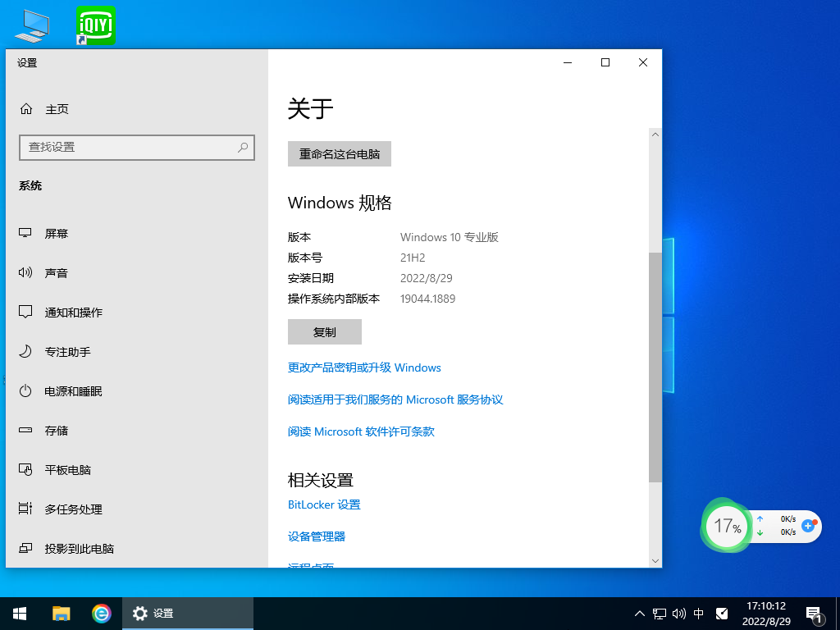
Task: Open 阅读 Microsoft 软件许可条款 link
Action: [361, 431]
